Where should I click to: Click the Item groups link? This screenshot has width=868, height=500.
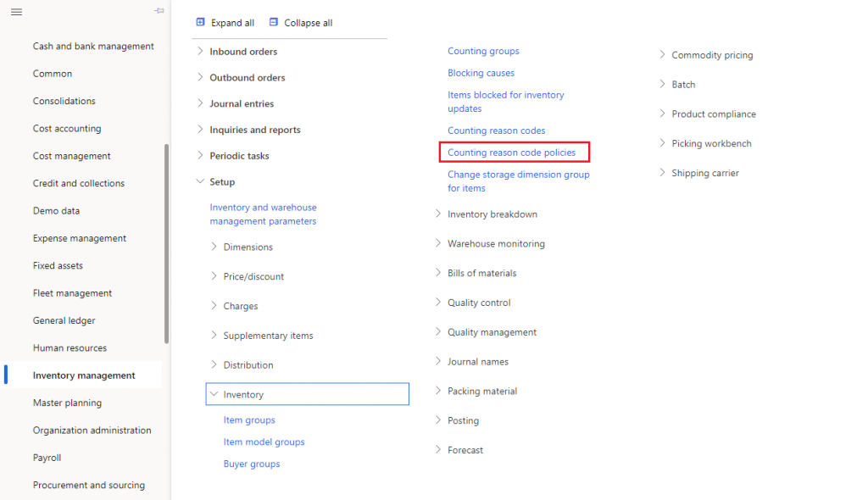[x=249, y=419]
